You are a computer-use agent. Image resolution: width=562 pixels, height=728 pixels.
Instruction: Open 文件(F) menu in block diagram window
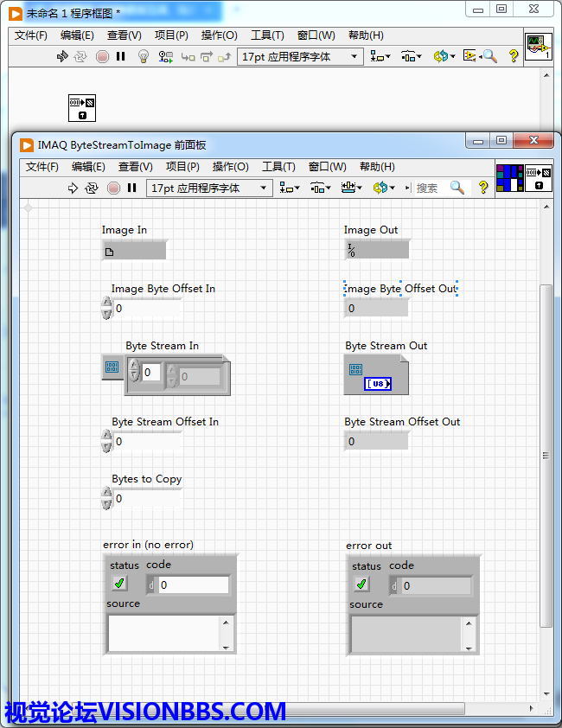[31, 35]
